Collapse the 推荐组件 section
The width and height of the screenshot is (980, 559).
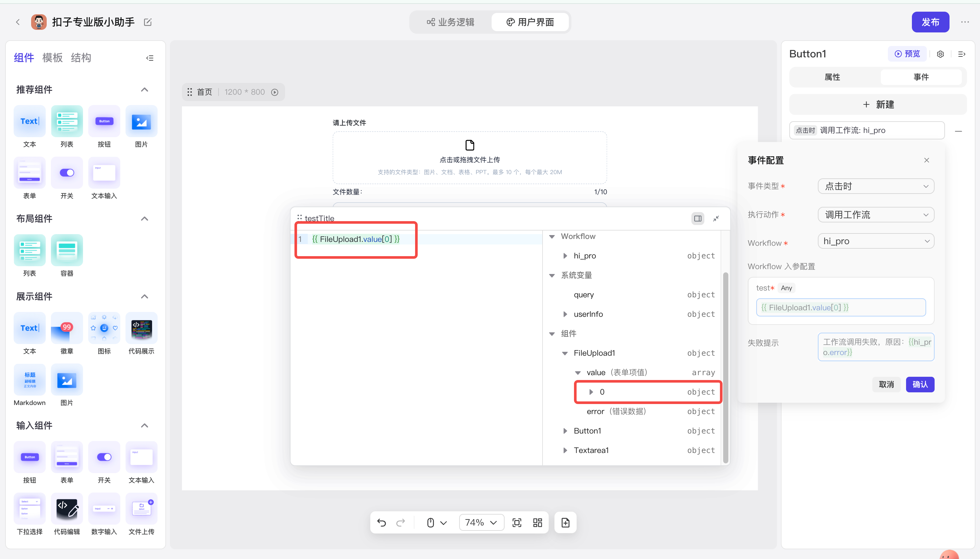(x=144, y=90)
